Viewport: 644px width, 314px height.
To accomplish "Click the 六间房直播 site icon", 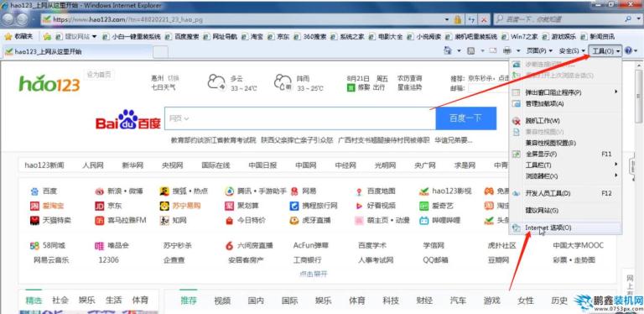I will tap(229, 246).
